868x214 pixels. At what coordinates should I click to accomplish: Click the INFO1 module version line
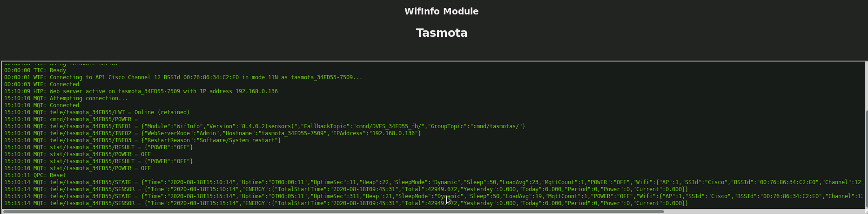(265, 126)
